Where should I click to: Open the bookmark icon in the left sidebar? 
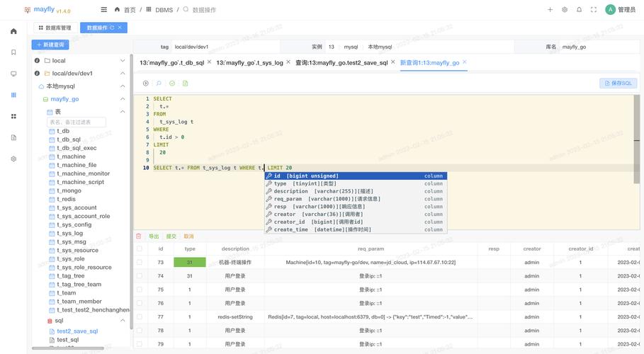tap(13, 52)
